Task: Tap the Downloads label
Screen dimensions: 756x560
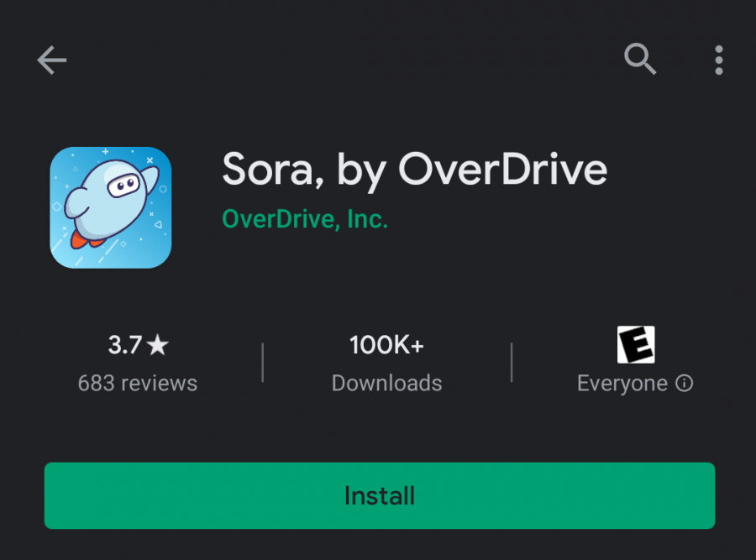Action: coord(386,384)
